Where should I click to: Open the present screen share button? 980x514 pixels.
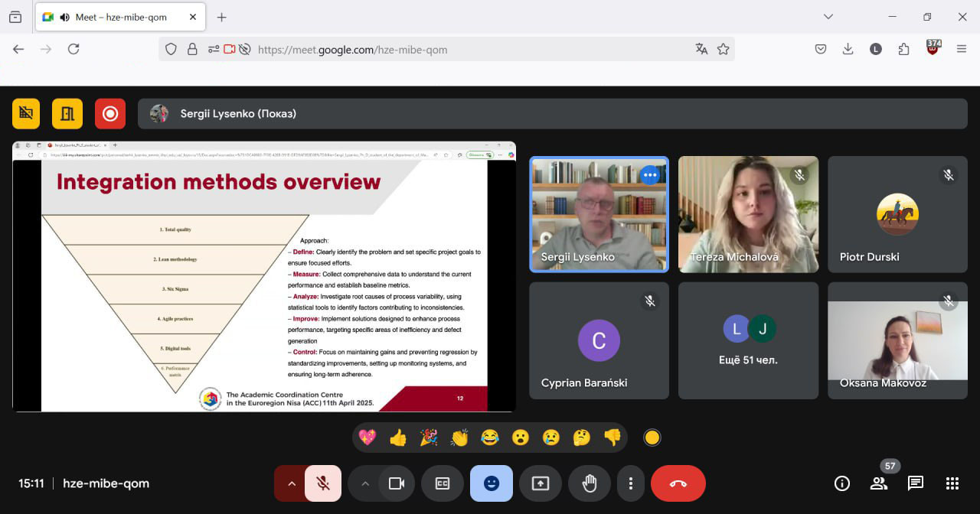541,483
